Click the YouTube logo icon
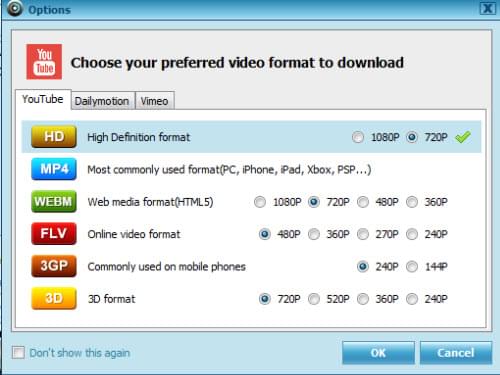 (x=44, y=62)
